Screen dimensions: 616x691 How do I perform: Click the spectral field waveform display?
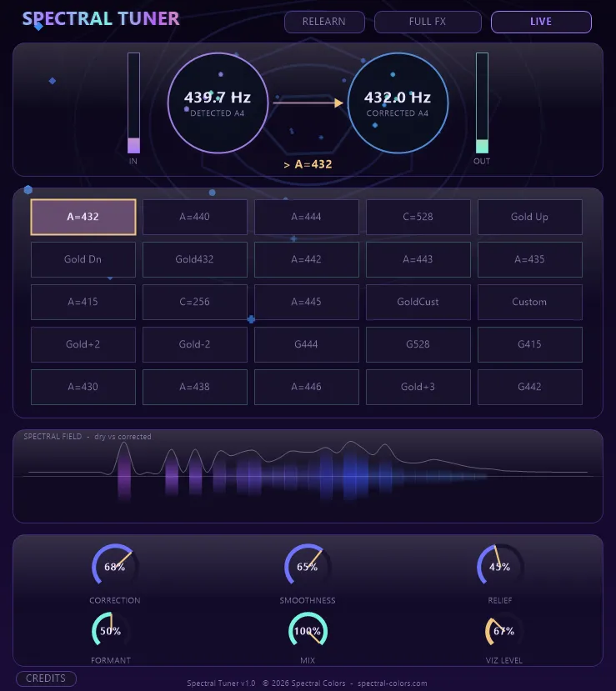(x=308, y=476)
